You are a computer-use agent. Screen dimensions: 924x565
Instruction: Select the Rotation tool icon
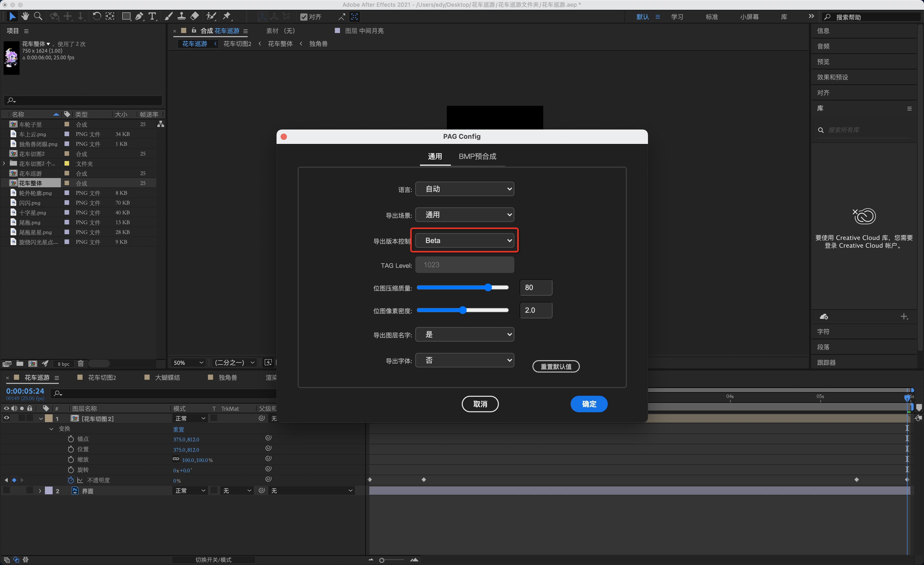(x=96, y=16)
